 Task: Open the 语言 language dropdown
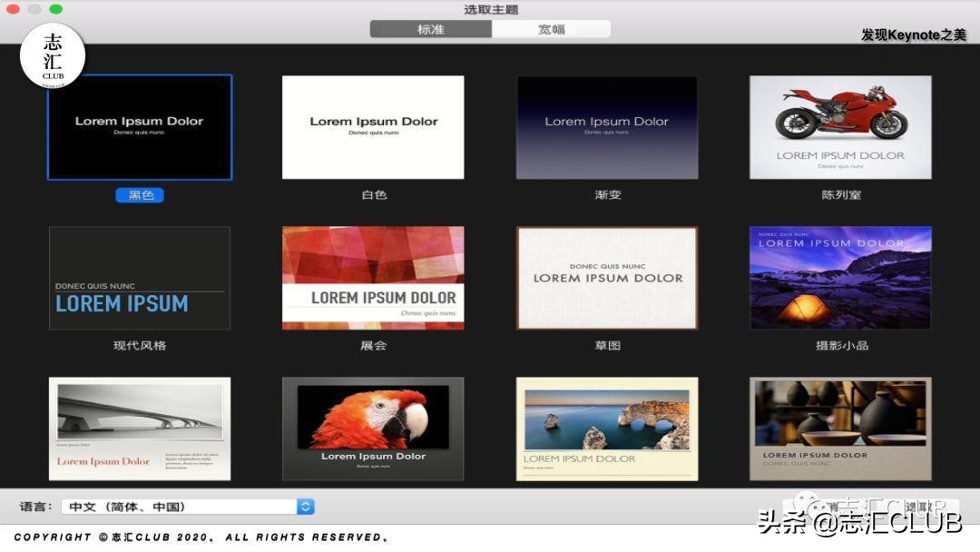click(188, 507)
